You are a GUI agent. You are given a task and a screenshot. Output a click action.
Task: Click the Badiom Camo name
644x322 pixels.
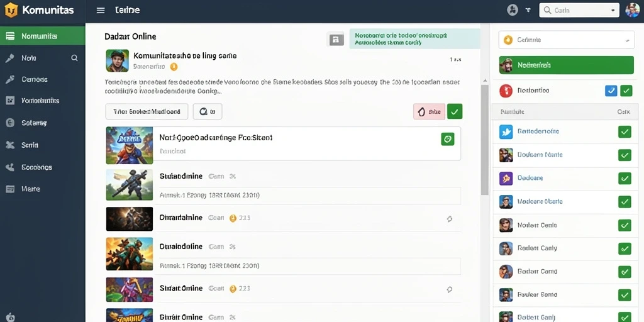pos(537,272)
